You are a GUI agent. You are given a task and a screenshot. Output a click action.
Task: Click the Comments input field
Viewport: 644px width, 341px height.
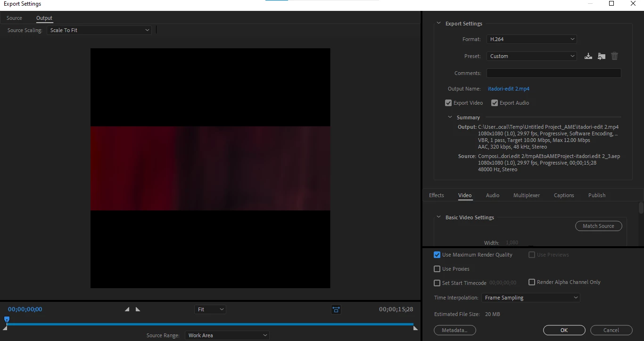pos(554,73)
